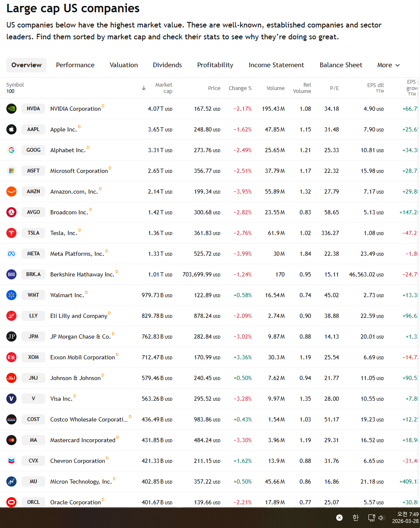The width and height of the screenshot is (420, 528).
Task: Sort by the Market cap column header
Action: (164, 88)
